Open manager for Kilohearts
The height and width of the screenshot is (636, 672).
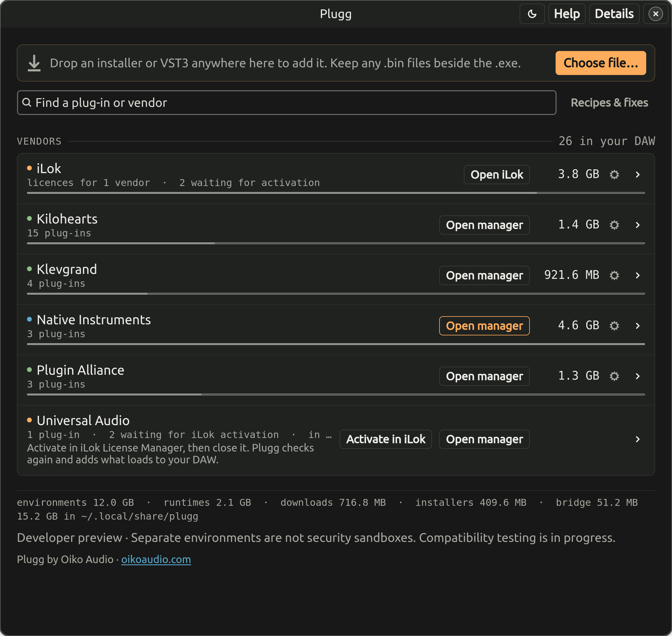tap(484, 225)
